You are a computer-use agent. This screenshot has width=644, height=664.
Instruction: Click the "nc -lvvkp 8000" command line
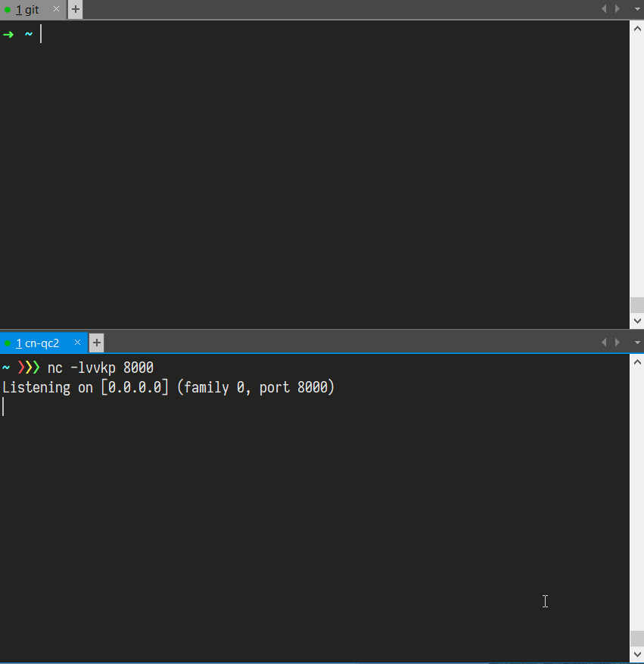100,368
